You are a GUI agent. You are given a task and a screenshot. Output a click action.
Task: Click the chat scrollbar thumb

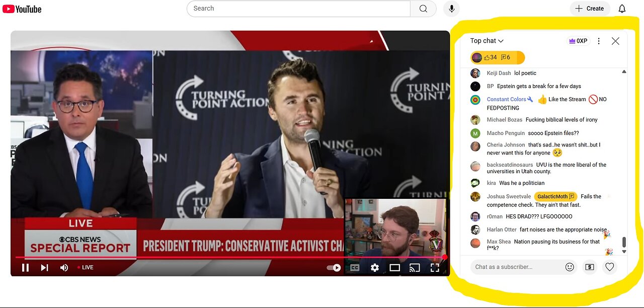(624, 242)
